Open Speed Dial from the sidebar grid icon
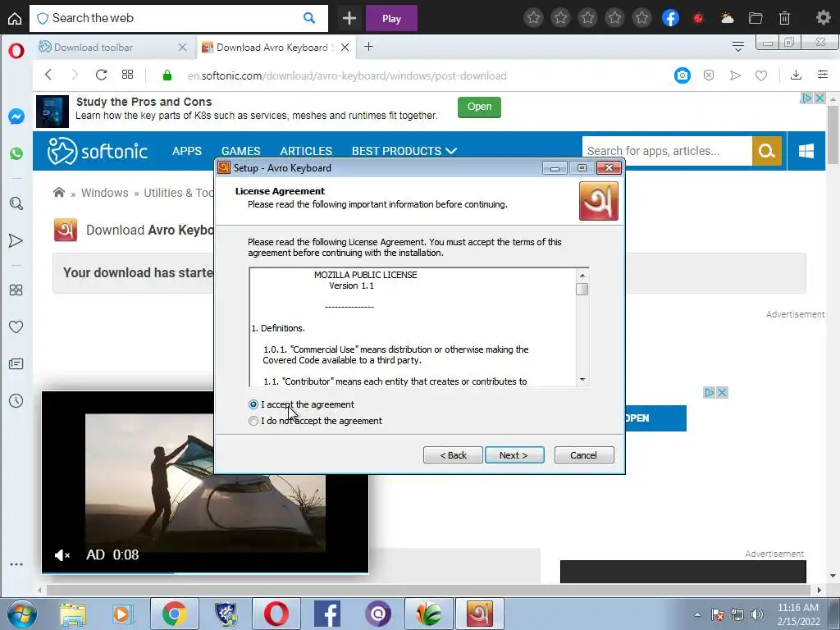This screenshot has height=630, width=840. coord(16,290)
